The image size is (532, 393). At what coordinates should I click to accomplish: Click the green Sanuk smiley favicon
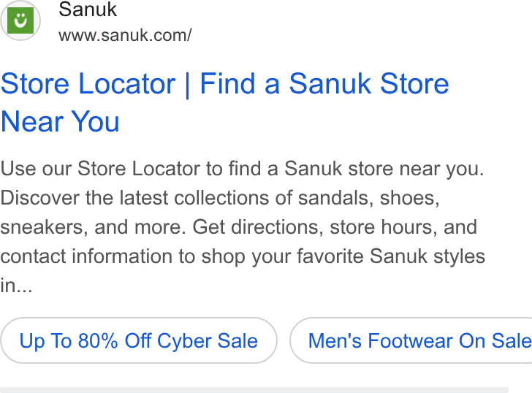[x=20, y=20]
